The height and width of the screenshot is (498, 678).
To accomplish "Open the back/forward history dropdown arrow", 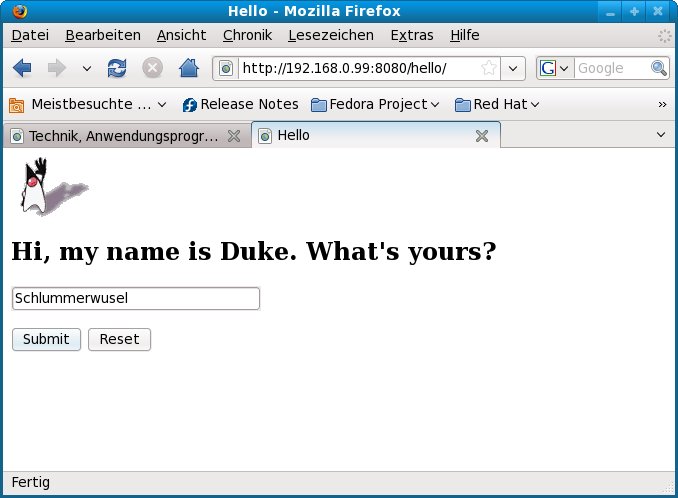I will coord(87,68).
